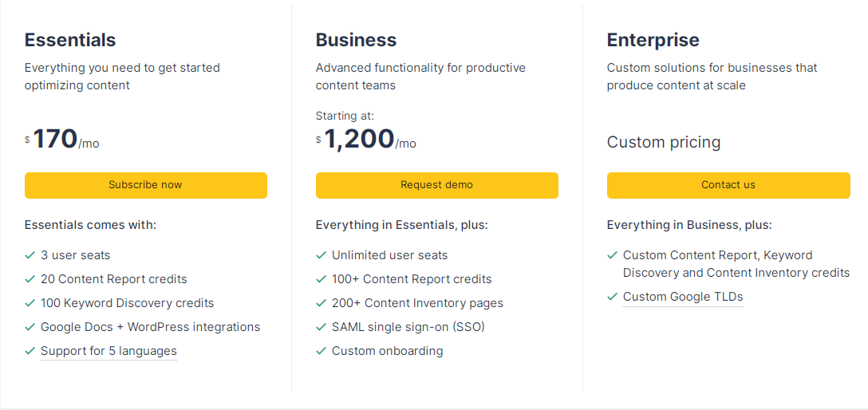Click the Custom Google TLDs tooltip link
The height and width of the screenshot is (410, 868).
pyautogui.click(x=682, y=297)
